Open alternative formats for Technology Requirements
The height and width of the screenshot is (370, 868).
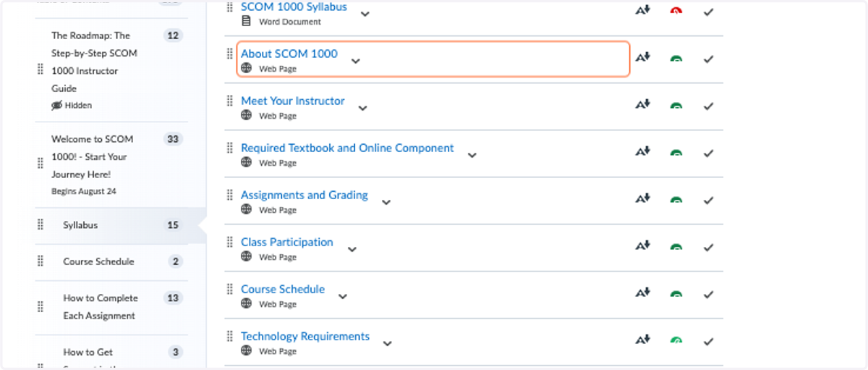point(643,340)
